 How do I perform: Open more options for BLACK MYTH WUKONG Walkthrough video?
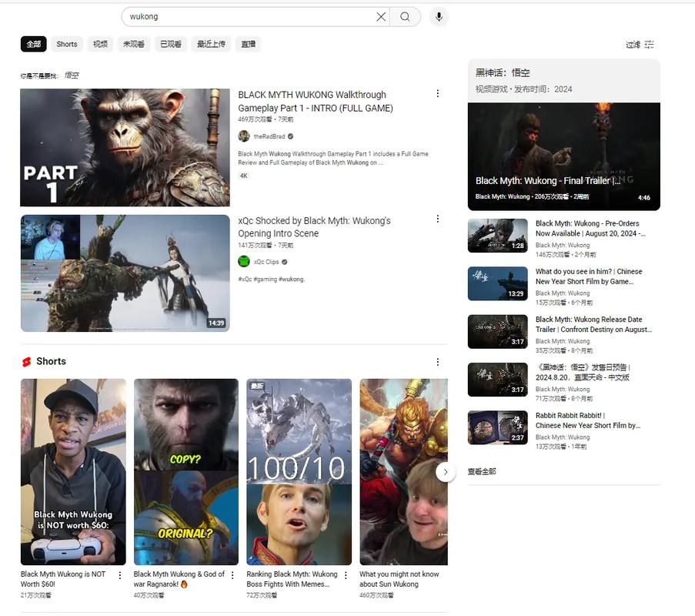437,94
